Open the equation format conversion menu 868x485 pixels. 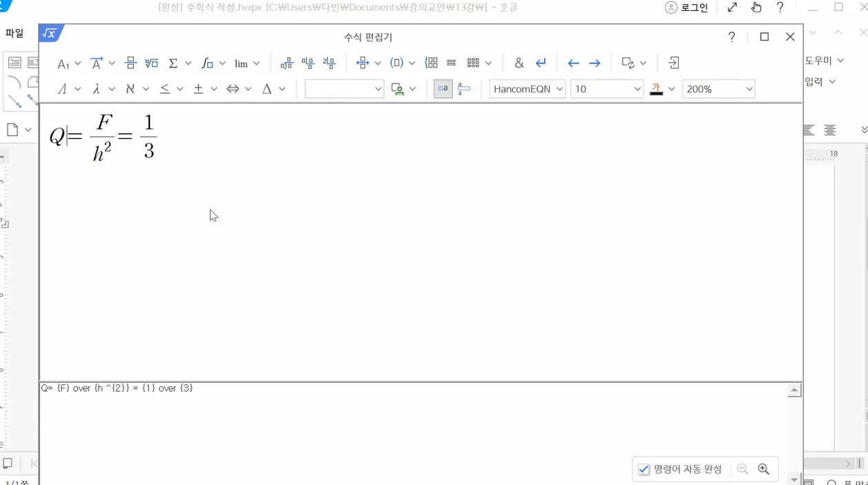634,63
